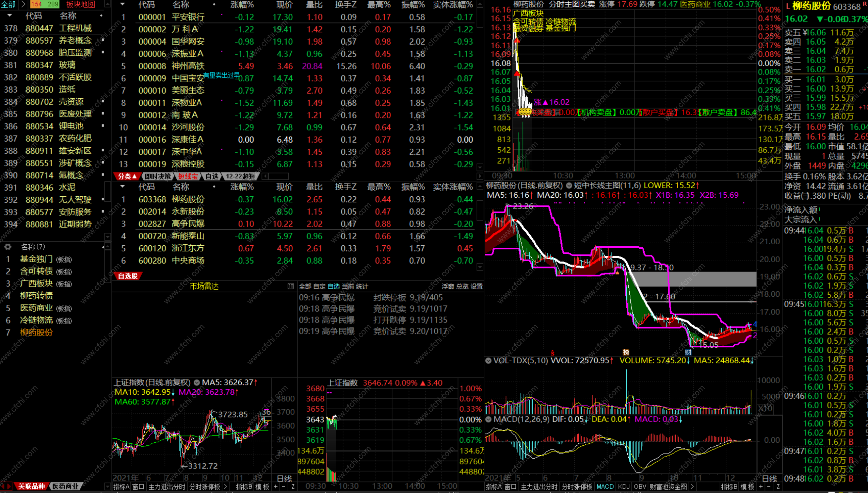The height and width of the screenshot is (493, 868).
Task: Click the left-right arrows beside 关联品种
Action: pyautogui.click(x=6, y=487)
